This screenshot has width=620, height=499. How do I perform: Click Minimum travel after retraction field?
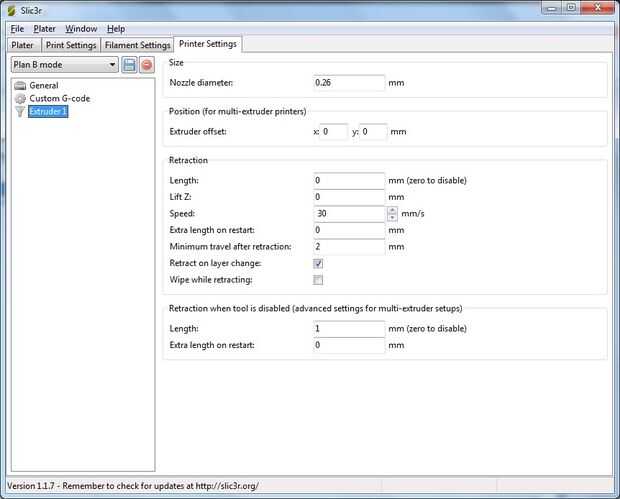[x=349, y=247]
